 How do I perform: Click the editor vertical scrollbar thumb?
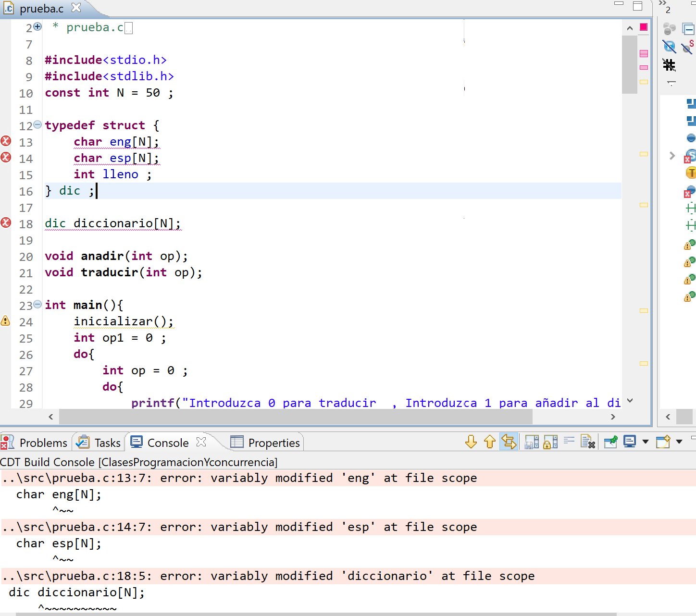[x=630, y=64]
